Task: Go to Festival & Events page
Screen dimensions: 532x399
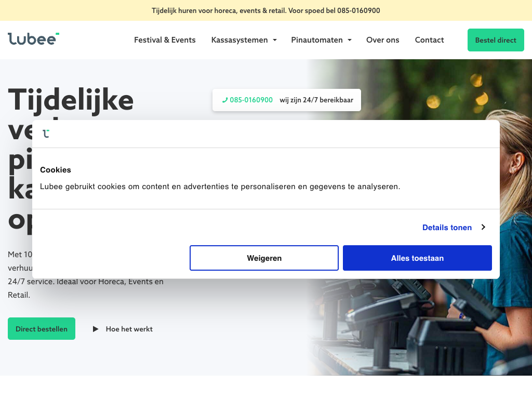Action: point(165,40)
